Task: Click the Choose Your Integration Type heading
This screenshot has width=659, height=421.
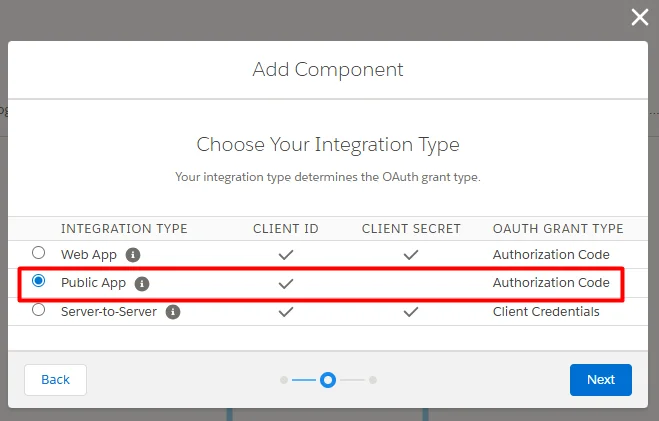Action: [x=328, y=145]
